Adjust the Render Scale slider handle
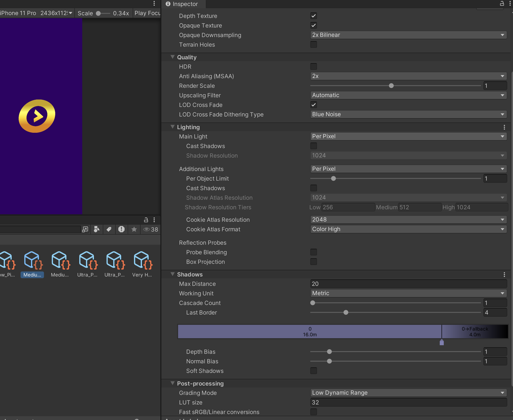The image size is (513, 420). pyautogui.click(x=391, y=85)
